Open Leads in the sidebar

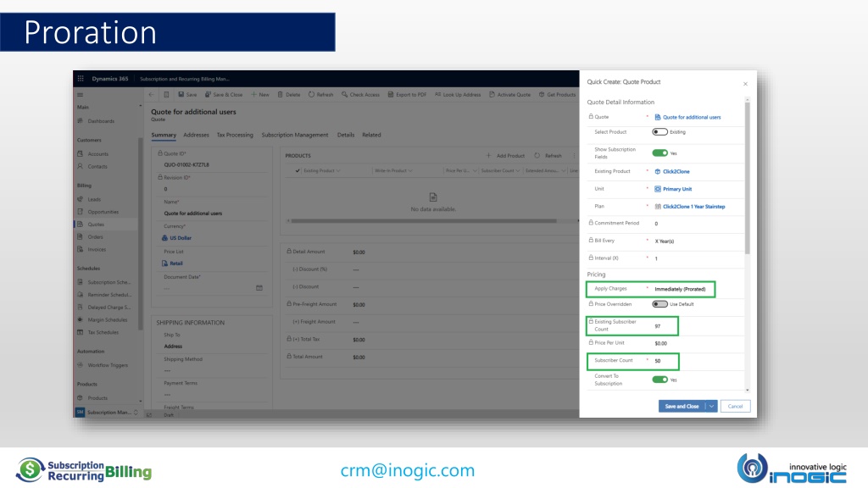[94, 199]
